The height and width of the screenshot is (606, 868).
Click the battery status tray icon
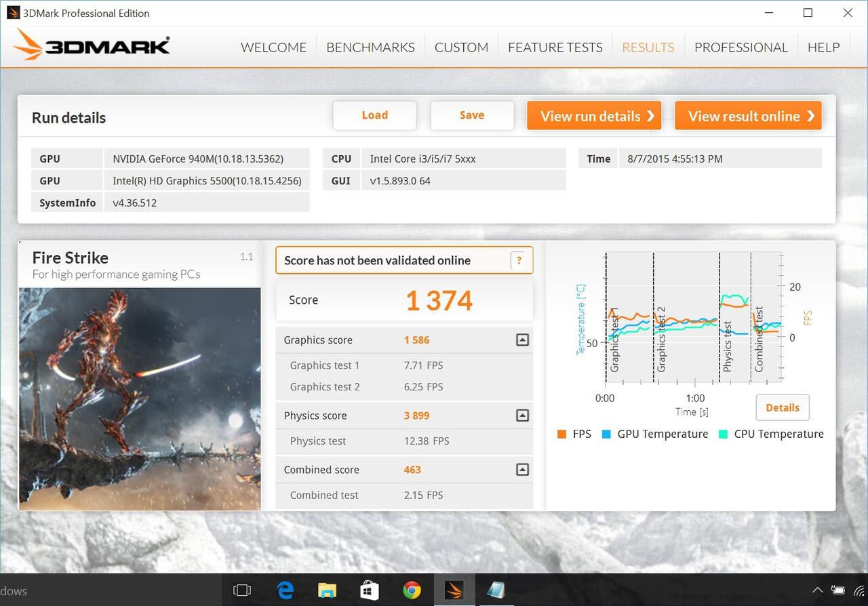point(838,590)
